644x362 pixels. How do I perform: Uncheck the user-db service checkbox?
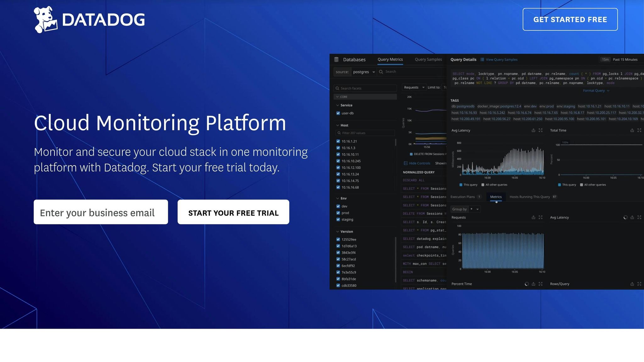(338, 113)
